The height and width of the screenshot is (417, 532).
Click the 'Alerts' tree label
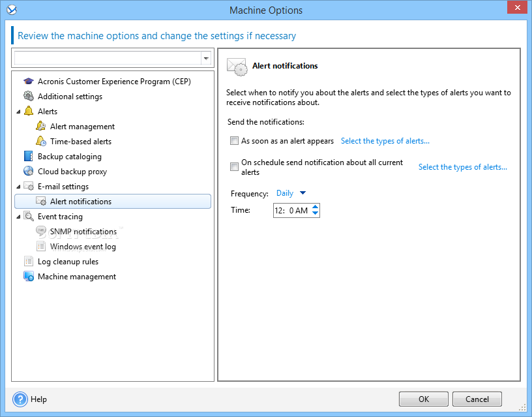pos(48,112)
